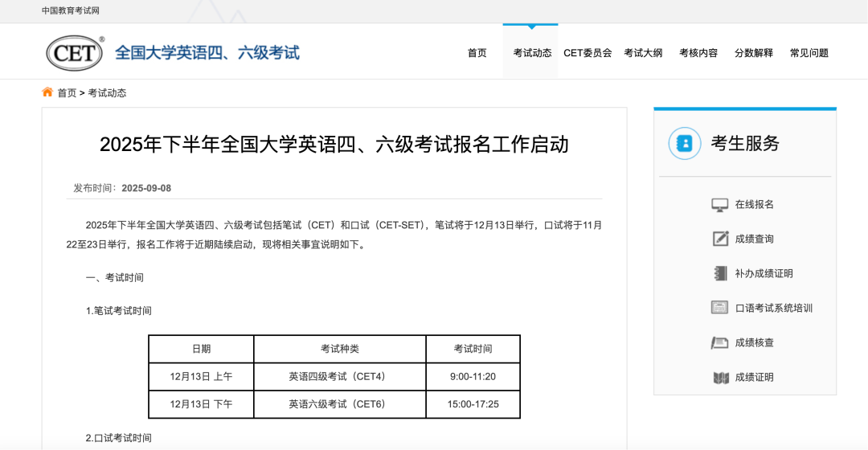Open the 首页 navigation tab
Viewport: 868px width, 450px height.
point(477,53)
